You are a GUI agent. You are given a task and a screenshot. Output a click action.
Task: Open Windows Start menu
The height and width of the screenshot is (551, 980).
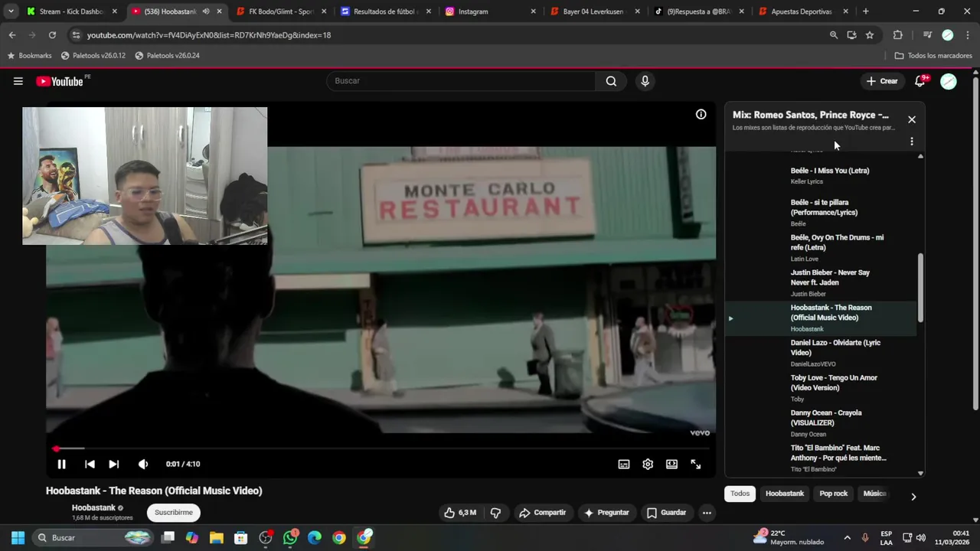click(x=18, y=538)
